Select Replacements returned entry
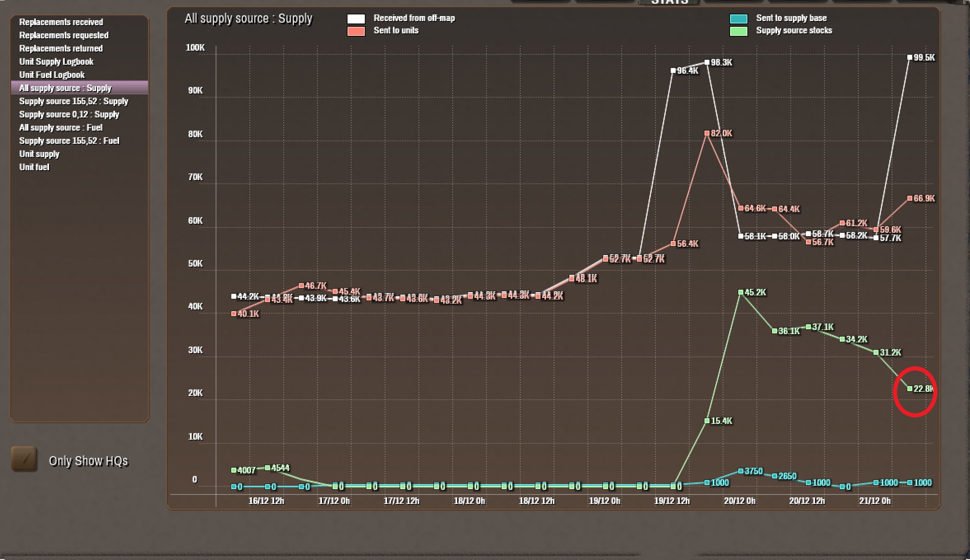 click(61, 49)
